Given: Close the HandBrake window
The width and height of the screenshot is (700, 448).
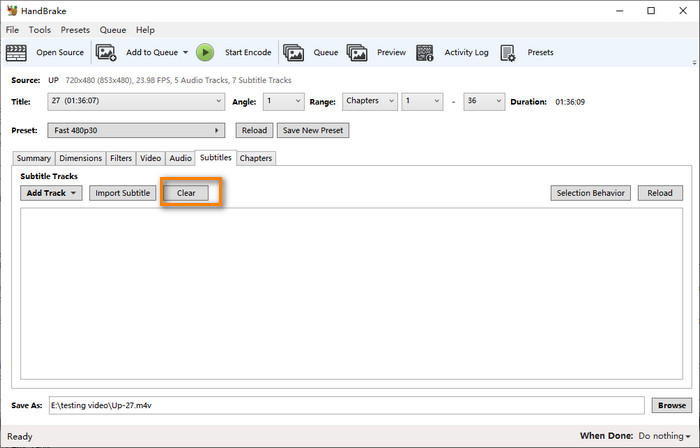Looking at the screenshot, I should pyautogui.click(x=683, y=11).
